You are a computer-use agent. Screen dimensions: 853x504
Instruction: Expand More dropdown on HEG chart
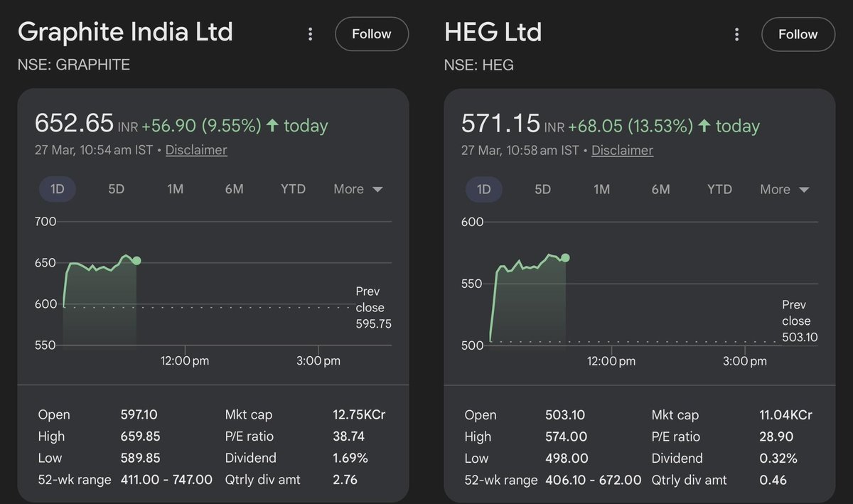click(785, 189)
